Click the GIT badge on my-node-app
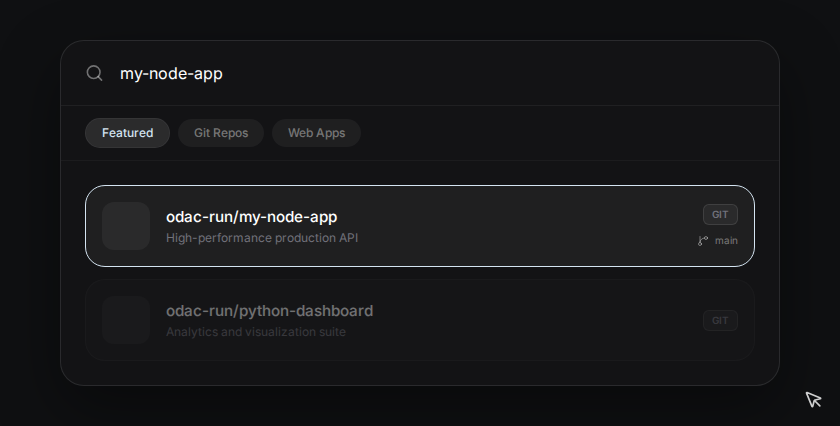 click(720, 214)
